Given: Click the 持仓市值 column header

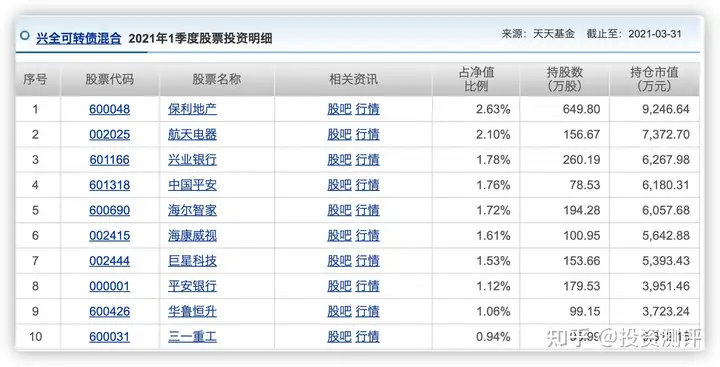Looking at the screenshot, I should pos(654,79).
